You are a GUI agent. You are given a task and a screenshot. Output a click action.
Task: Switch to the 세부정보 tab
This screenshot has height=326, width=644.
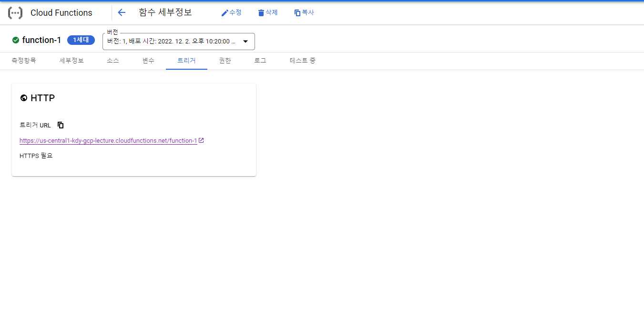point(72,61)
